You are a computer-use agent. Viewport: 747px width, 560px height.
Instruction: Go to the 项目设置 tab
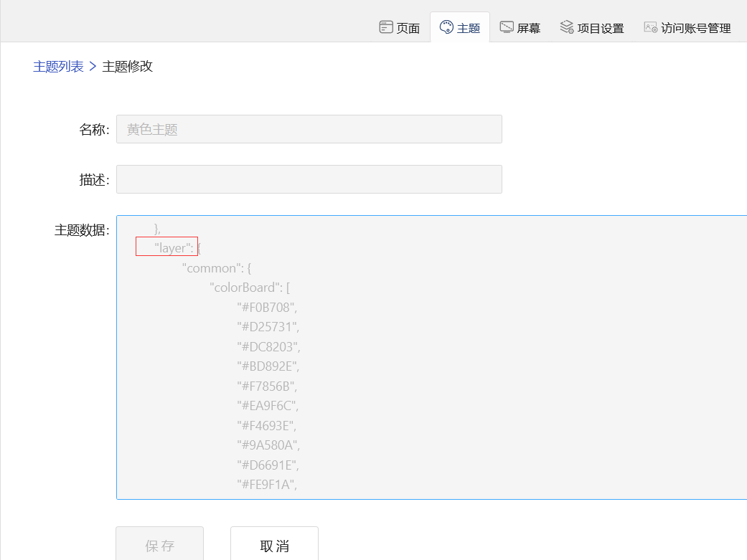tap(601, 28)
